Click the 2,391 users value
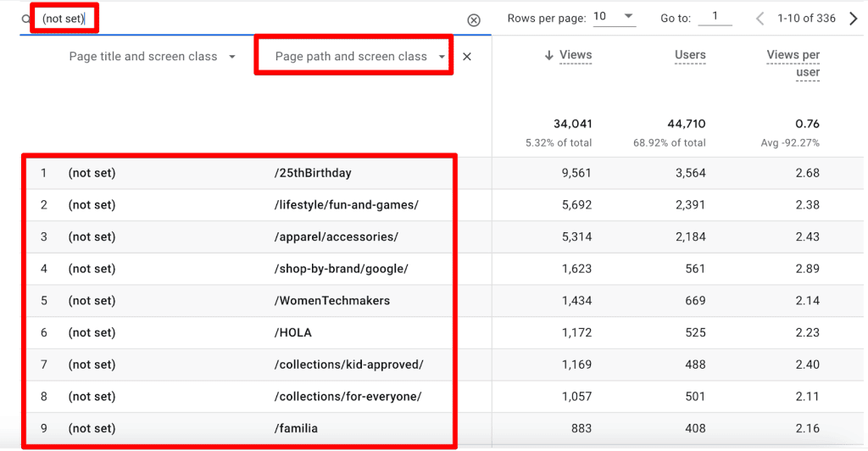Viewport: 868px width, 451px height. 690,205
